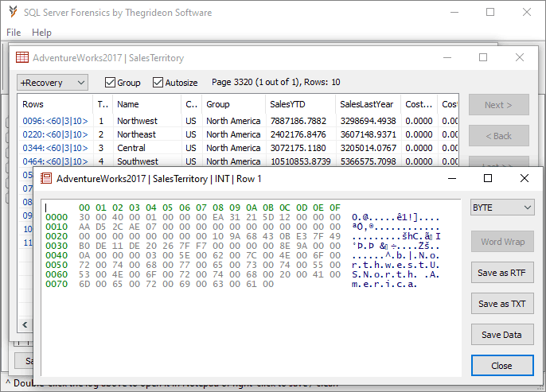Click hex offset row 0070
This screenshot has height=392, width=546.
tap(57, 284)
